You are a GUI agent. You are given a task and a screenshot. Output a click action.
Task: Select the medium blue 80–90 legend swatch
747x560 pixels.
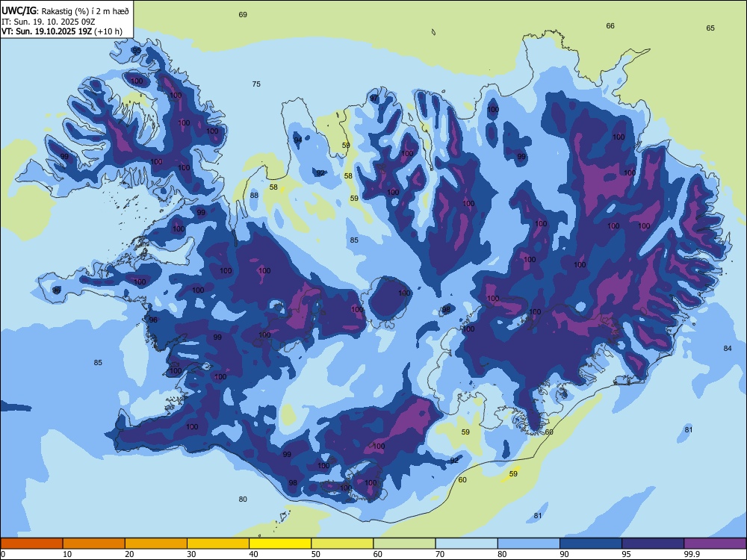[529, 544]
